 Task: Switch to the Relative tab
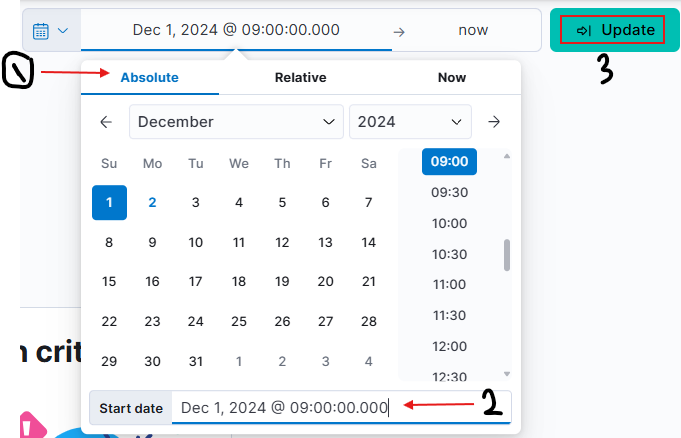point(301,77)
